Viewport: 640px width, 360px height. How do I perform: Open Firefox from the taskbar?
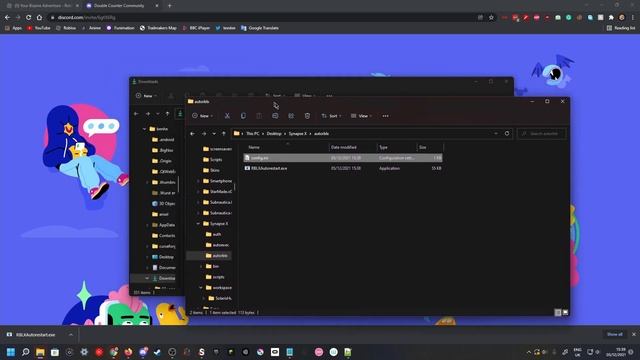(128, 352)
